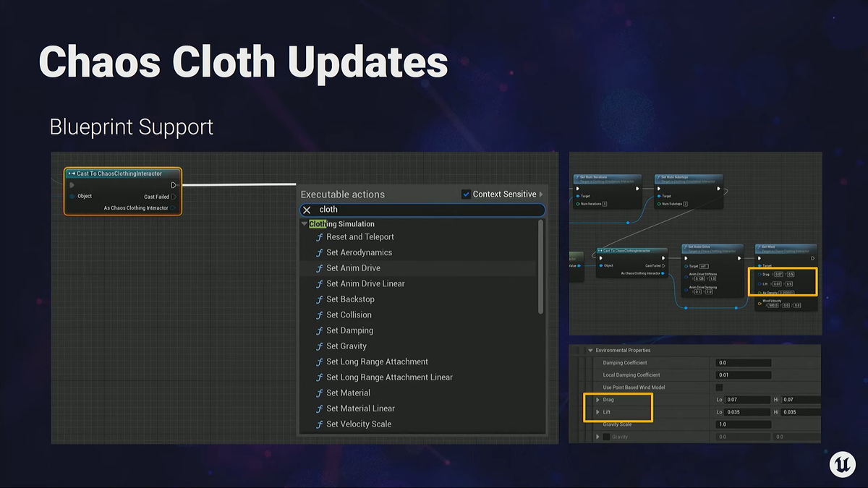Click the Drag pin on Set Wind node

click(x=759, y=275)
